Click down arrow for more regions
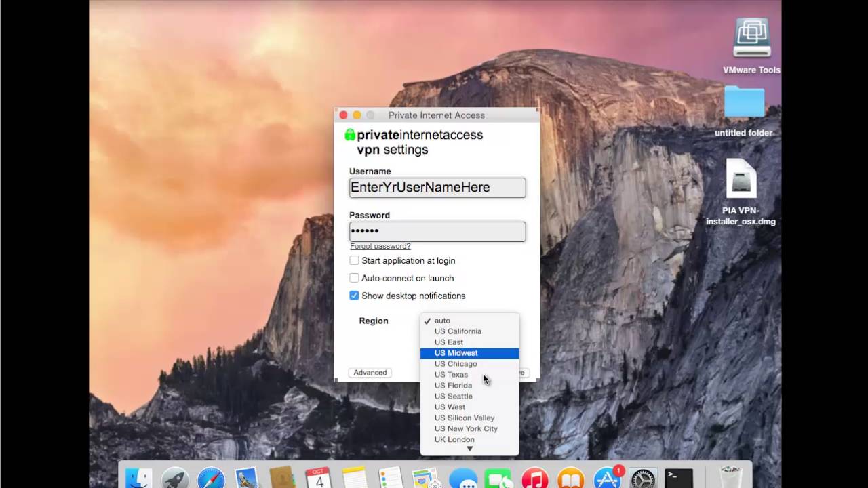Viewport: 868px width, 488px height. tap(469, 449)
